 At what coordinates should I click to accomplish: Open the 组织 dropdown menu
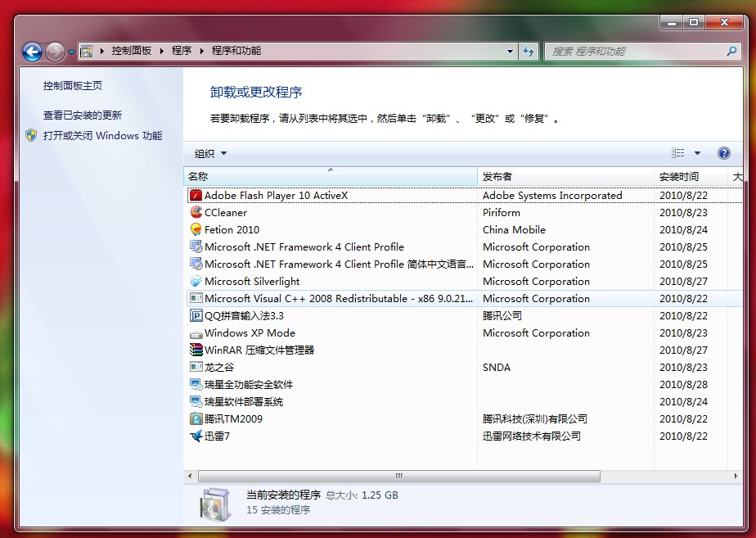click(210, 153)
